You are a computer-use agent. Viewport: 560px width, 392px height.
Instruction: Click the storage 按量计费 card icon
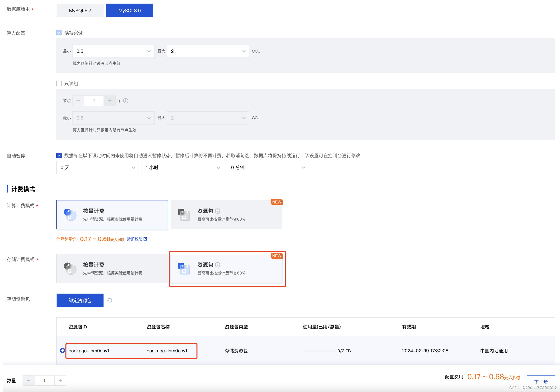click(x=70, y=268)
